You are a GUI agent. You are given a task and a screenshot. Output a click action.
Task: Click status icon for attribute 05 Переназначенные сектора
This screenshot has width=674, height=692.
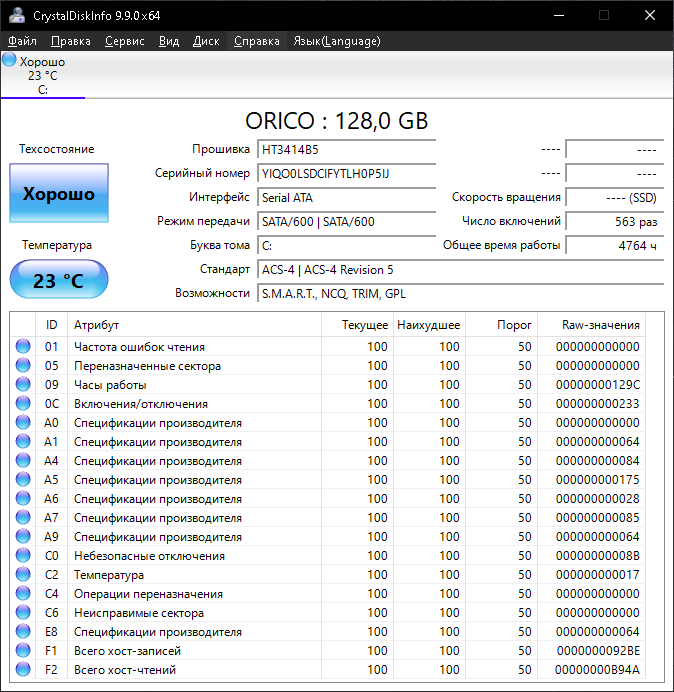coord(23,365)
